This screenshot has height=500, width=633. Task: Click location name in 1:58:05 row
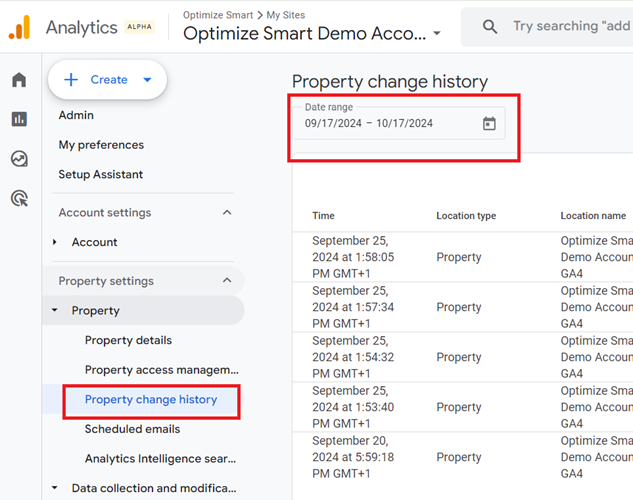(x=597, y=257)
